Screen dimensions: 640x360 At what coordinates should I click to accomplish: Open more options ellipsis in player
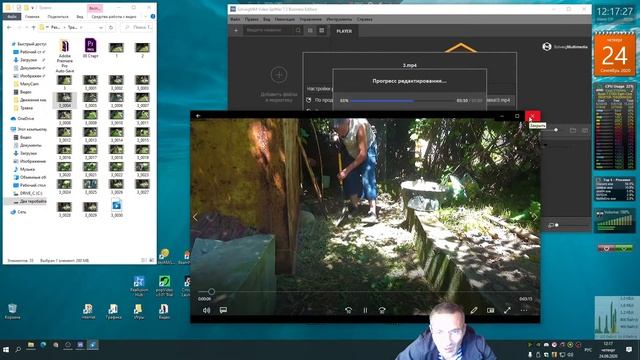524,310
